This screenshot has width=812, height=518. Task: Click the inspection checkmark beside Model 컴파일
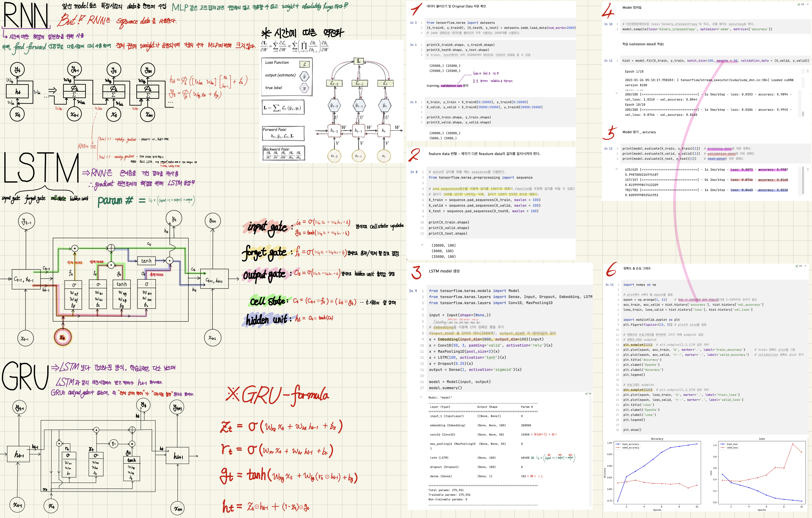[799, 4]
